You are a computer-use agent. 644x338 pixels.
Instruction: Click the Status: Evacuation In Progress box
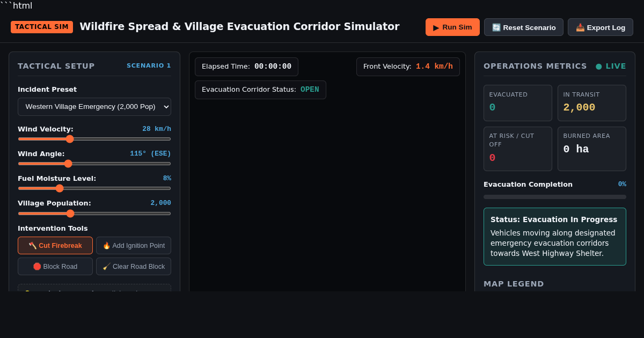tap(555, 237)
